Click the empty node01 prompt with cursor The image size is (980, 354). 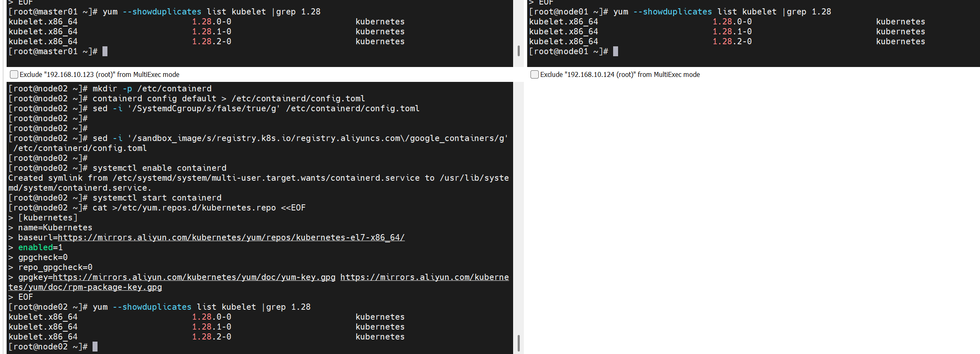point(573,51)
